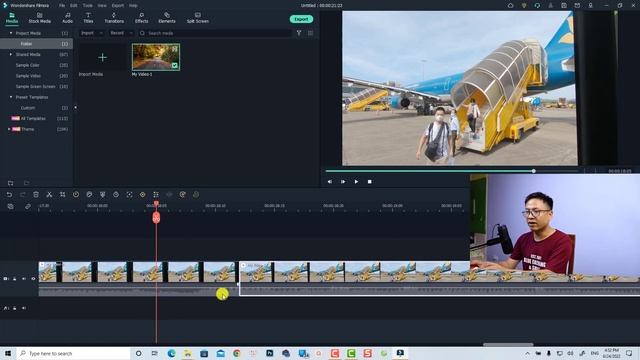640x360 pixels.
Task: Click the cloud icon in title bar
Action: pos(510,5)
